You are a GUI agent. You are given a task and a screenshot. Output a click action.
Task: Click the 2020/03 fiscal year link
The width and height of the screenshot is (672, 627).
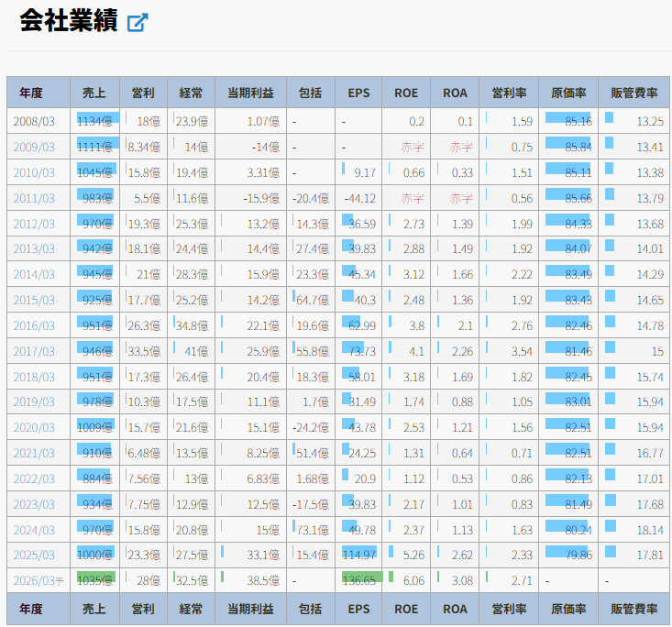[33, 427]
